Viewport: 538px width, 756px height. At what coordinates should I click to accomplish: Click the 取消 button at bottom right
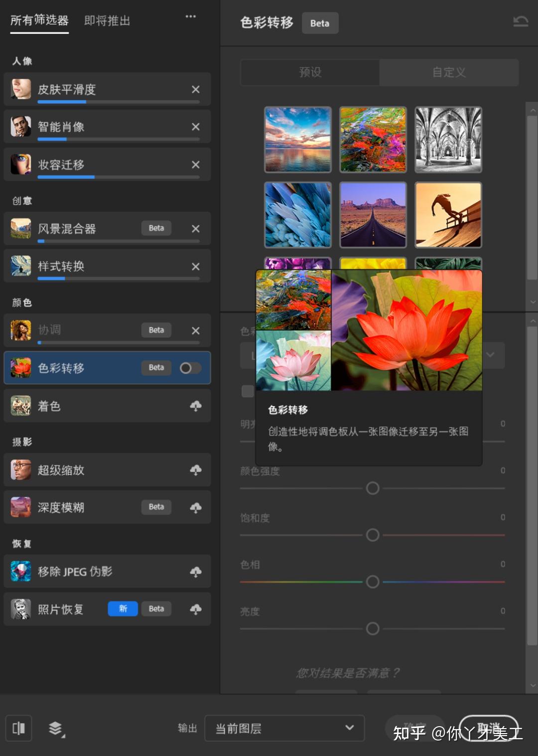(x=490, y=728)
